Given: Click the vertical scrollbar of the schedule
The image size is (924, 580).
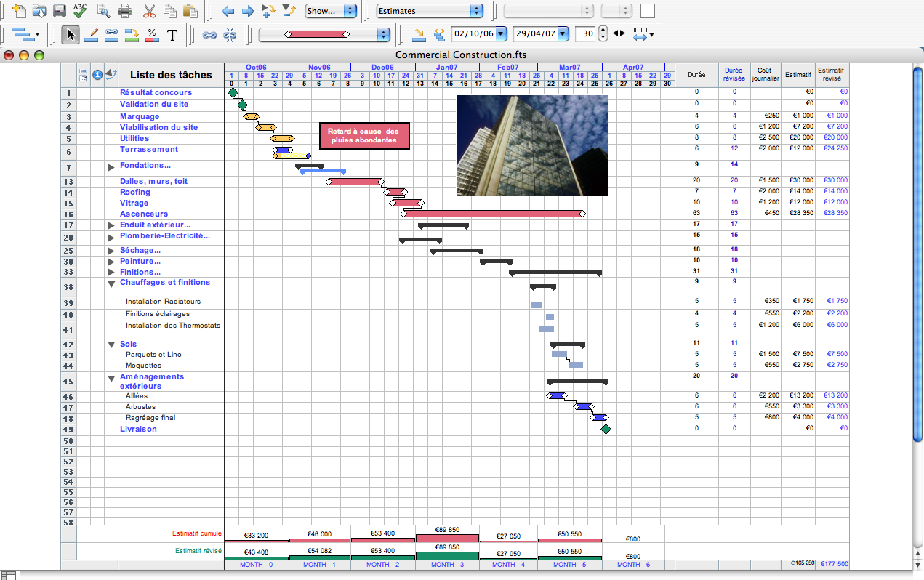Looking at the screenshot, I should (917, 254).
